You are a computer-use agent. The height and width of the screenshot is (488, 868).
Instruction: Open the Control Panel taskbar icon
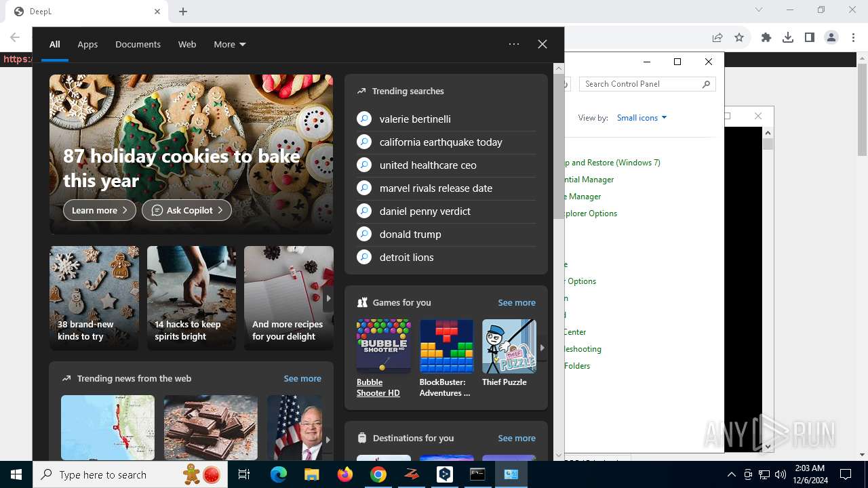tap(511, 474)
